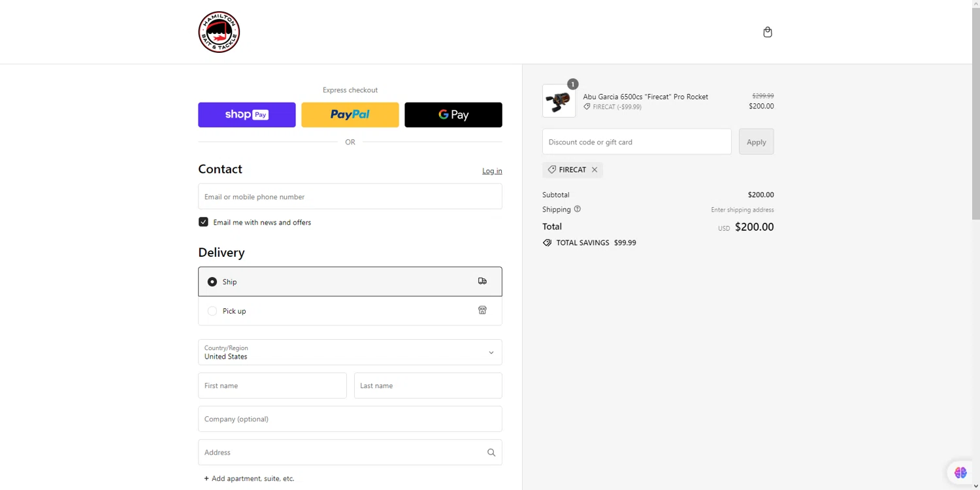Click the plus icon before Add apartment
This screenshot has width=980, height=490.
tap(206, 478)
